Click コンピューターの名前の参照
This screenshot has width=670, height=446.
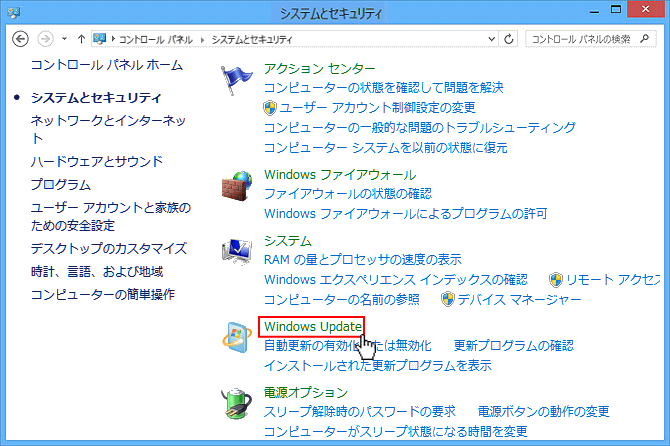[x=342, y=299]
